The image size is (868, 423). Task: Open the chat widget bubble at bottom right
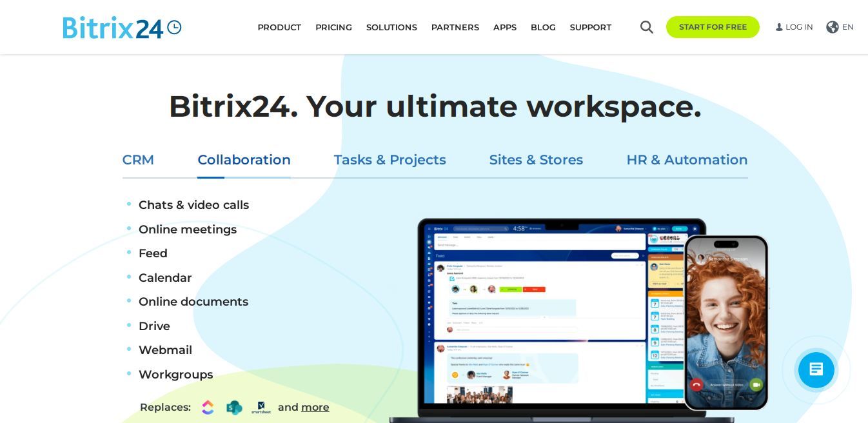tap(816, 369)
